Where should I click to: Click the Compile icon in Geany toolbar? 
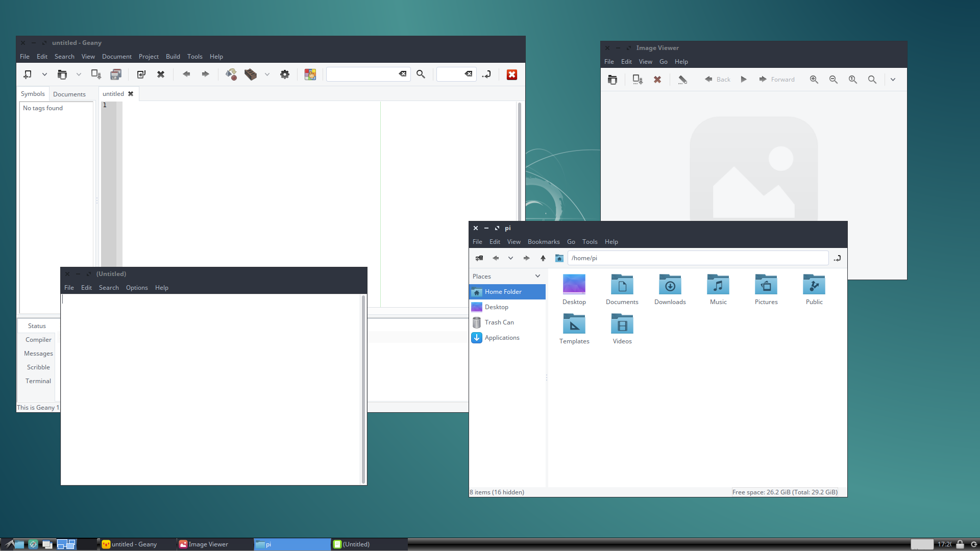[231, 74]
